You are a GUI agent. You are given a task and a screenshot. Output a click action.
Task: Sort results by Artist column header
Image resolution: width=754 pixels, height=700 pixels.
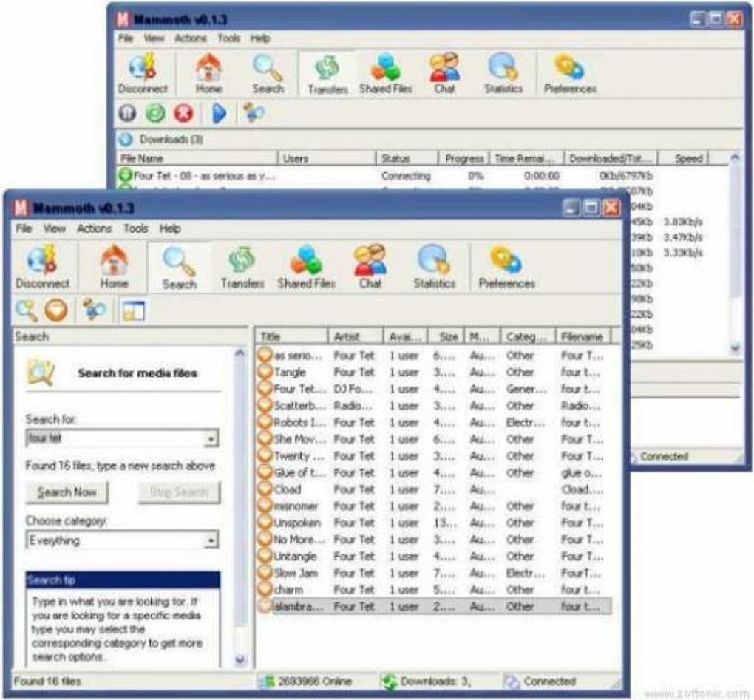[x=356, y=336]
